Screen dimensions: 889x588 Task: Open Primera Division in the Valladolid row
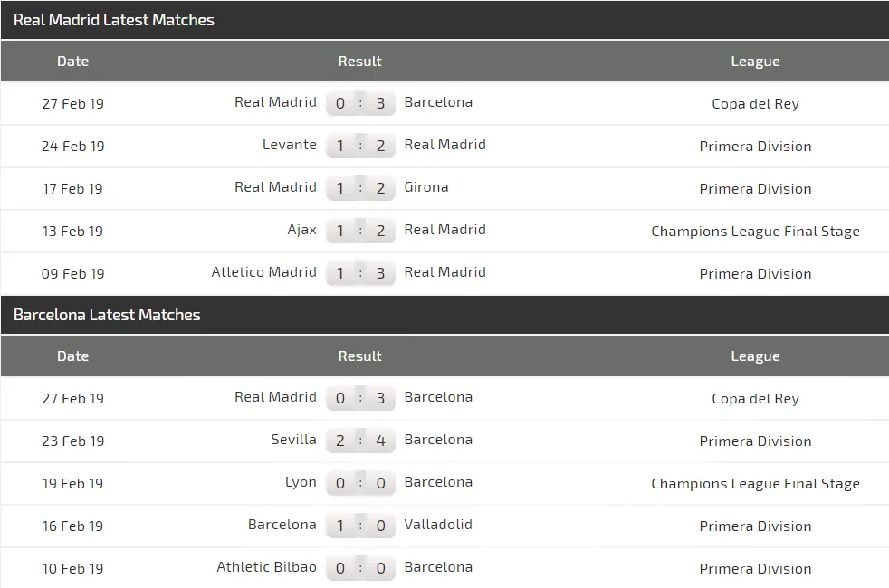point(755,526)
